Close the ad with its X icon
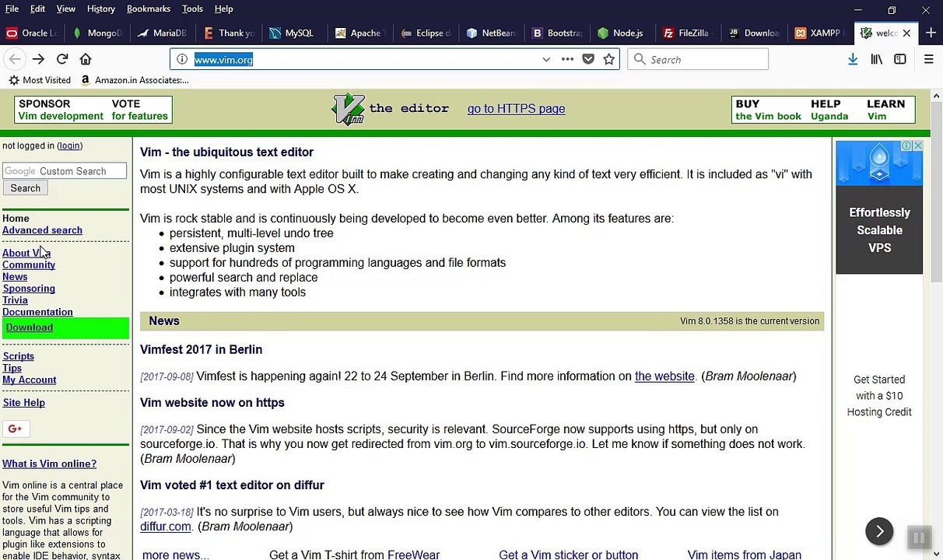This screenshot has width=943, height=560. pyautogui.click(x=918, y=145)
